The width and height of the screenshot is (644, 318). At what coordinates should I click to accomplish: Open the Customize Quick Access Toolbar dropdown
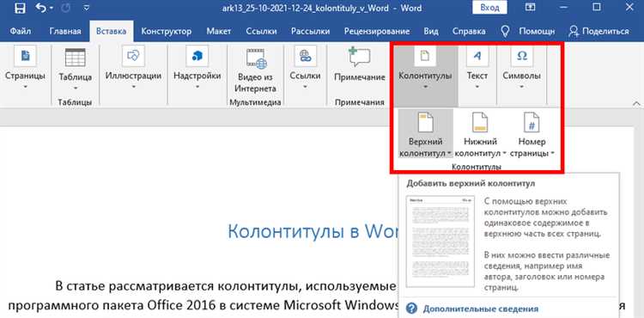coord(86,8)
